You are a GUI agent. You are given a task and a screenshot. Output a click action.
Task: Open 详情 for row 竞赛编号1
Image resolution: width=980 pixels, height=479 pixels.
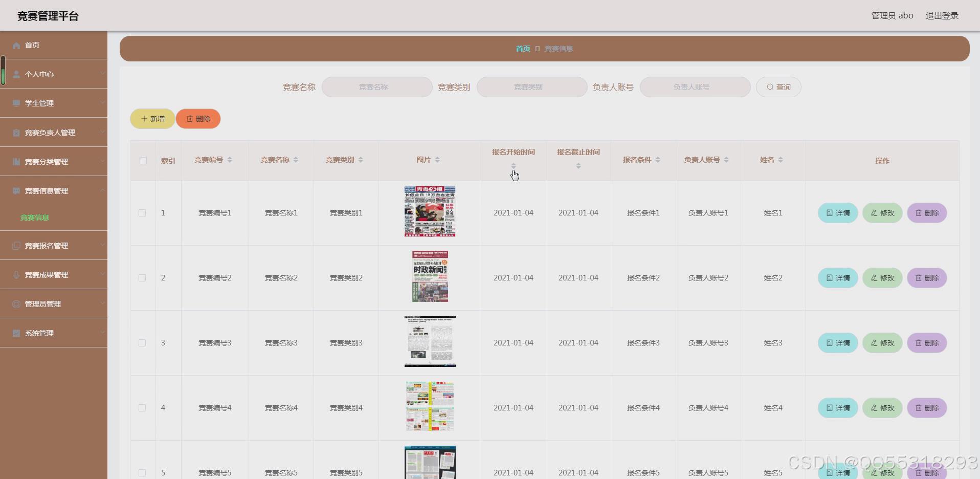838,213
